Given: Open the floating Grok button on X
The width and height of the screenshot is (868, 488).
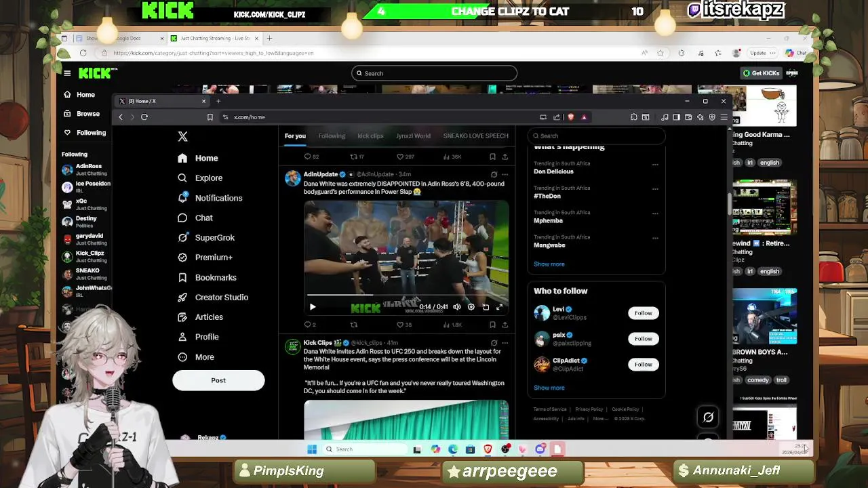Looking at the screenshot, I should pyautogui.click(x=708, y=418).
